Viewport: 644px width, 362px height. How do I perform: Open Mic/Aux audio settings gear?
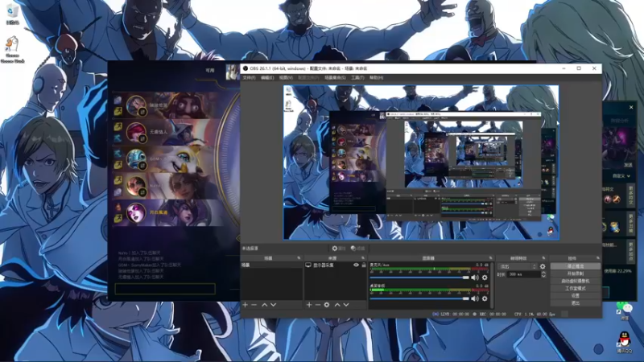pyautogui.click(x=485, y=278)
